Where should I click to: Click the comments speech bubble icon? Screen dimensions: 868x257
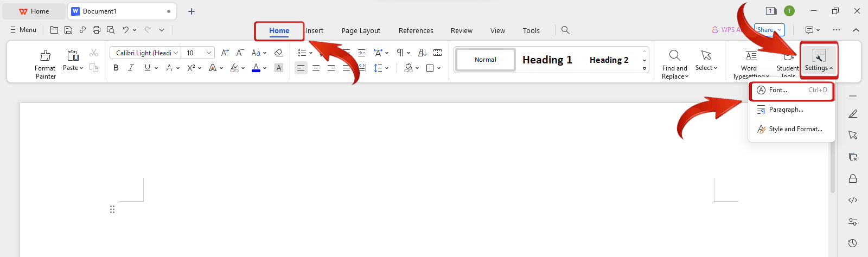[x=809, y=30]
